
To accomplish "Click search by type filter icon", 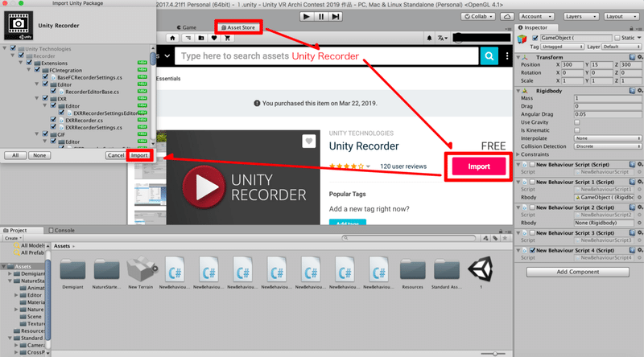I will tap(486, 238).
